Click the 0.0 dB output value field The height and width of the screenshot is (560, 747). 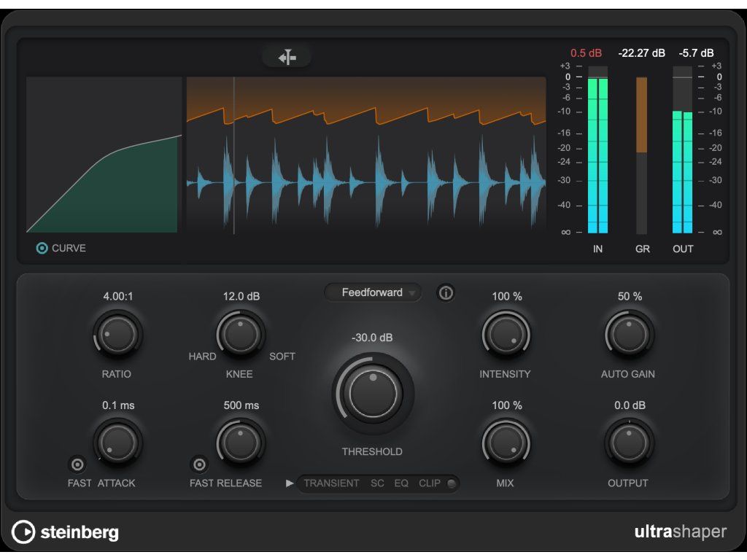tap(630, 405)
